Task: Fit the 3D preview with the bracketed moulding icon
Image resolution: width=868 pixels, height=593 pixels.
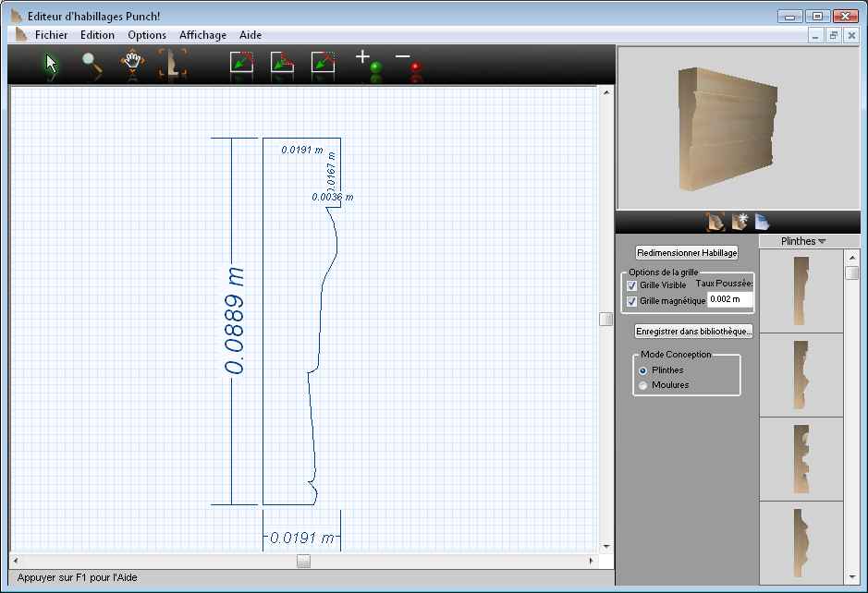Action: (715, 222)
